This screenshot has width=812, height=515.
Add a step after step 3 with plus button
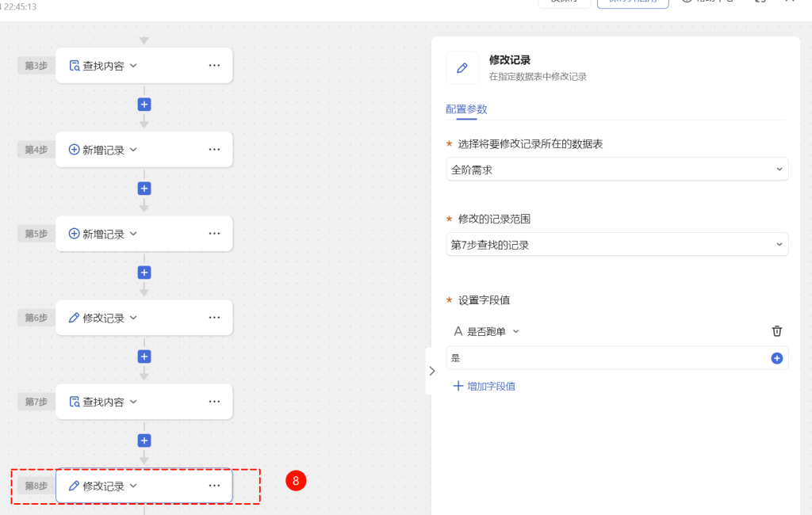point(144,105)
